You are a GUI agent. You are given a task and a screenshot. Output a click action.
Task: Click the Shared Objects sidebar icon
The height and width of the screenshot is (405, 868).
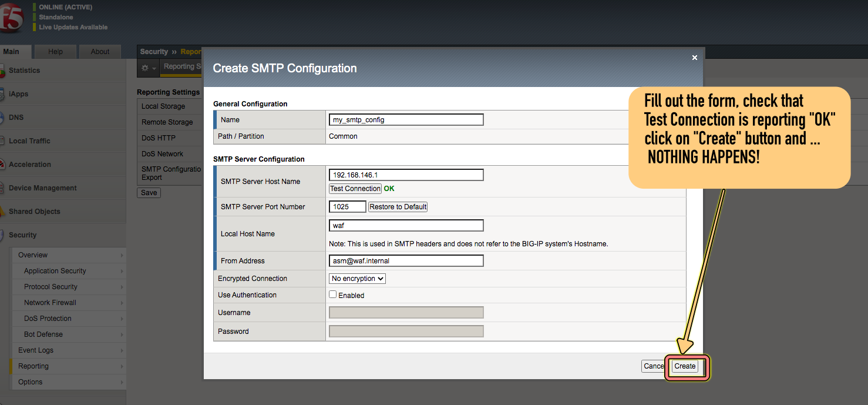coord(4,211)
